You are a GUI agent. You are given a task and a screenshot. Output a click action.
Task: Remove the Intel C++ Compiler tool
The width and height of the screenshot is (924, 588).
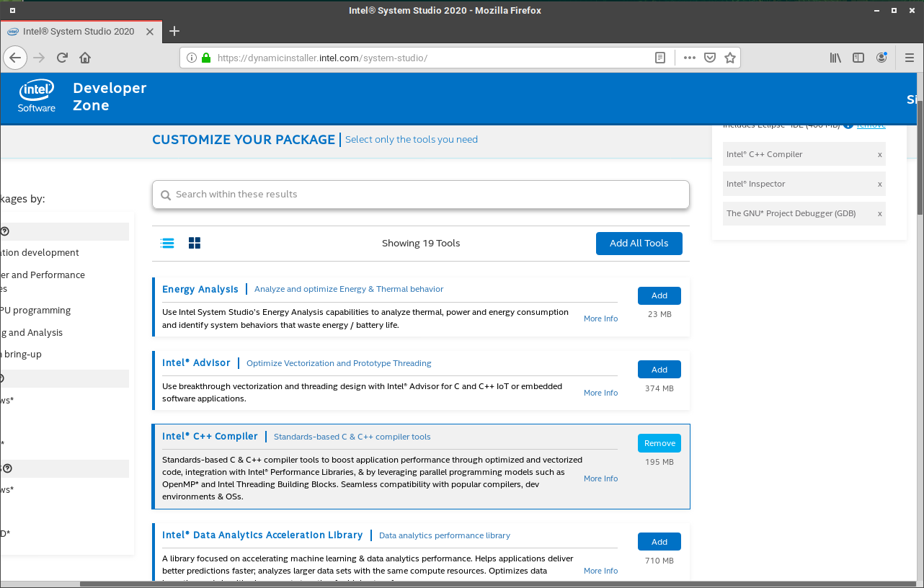pyautogui.click(x=659, y=443)
